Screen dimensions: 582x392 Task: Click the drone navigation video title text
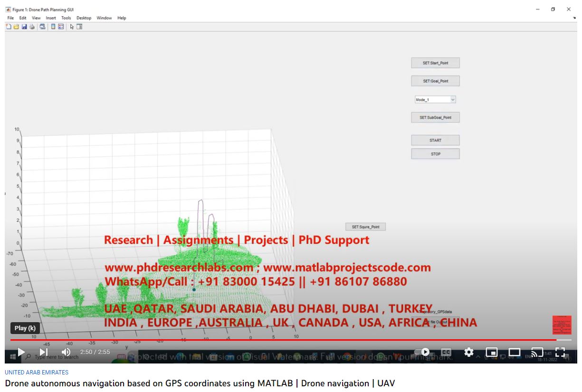(200, 383)
